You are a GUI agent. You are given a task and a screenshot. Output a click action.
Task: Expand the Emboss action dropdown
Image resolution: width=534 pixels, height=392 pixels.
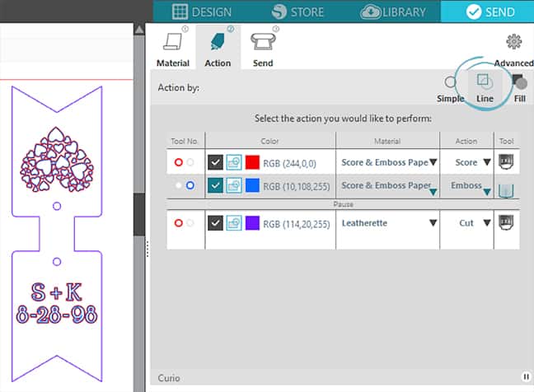tap(486, 189)
